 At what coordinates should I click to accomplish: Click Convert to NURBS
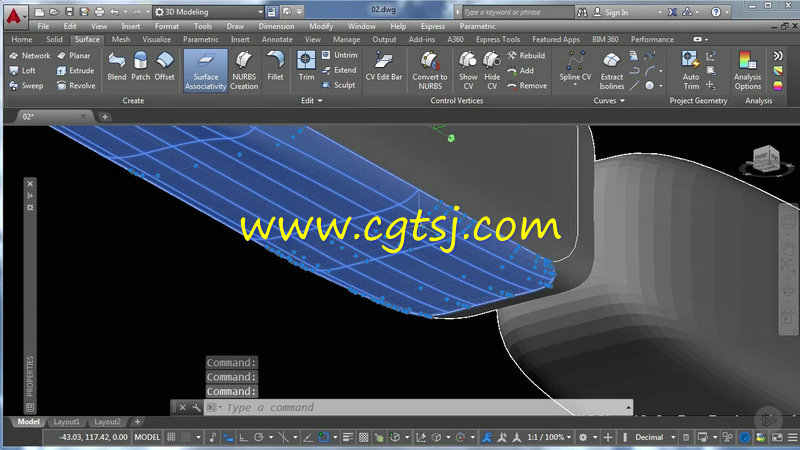tap(430, 71)
